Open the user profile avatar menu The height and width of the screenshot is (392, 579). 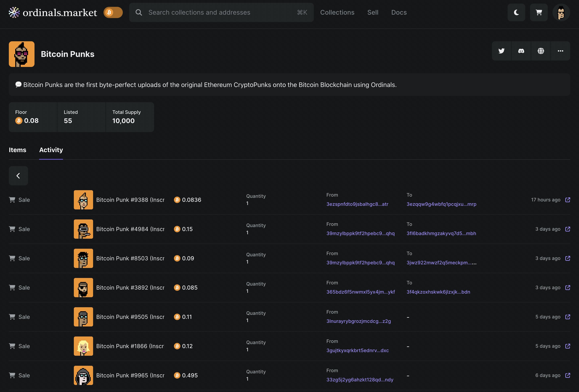click(x=561, y=12)
